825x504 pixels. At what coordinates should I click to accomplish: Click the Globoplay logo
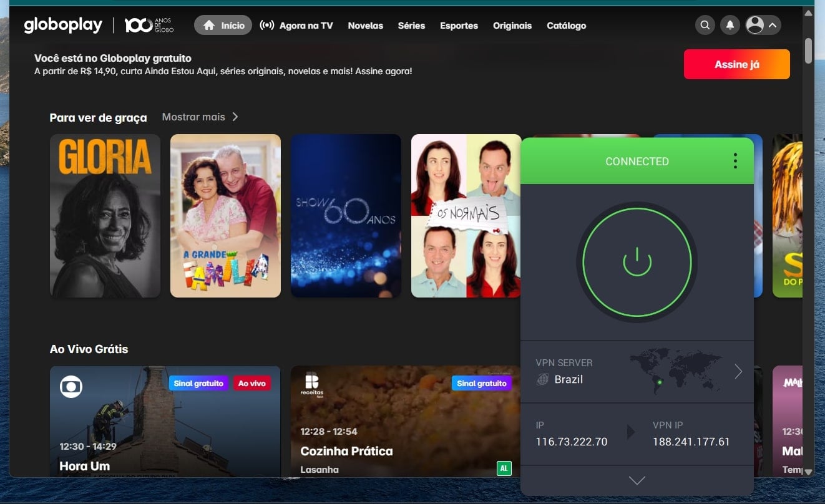point(62,25)
